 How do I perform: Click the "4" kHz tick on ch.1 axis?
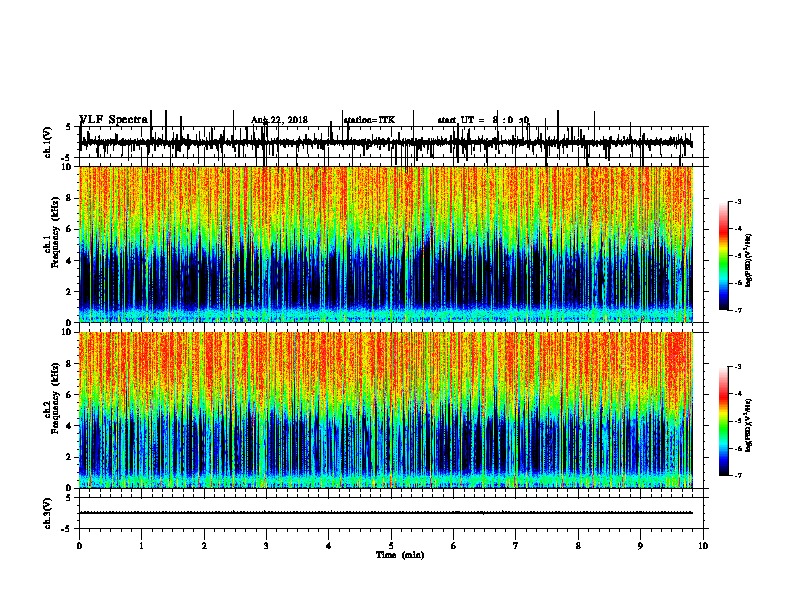[69, 261]
